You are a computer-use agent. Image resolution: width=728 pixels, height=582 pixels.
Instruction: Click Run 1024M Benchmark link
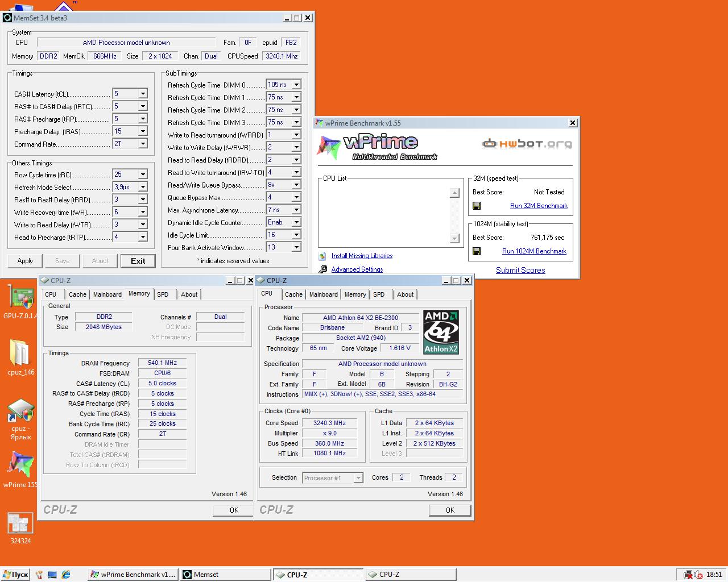534,251
